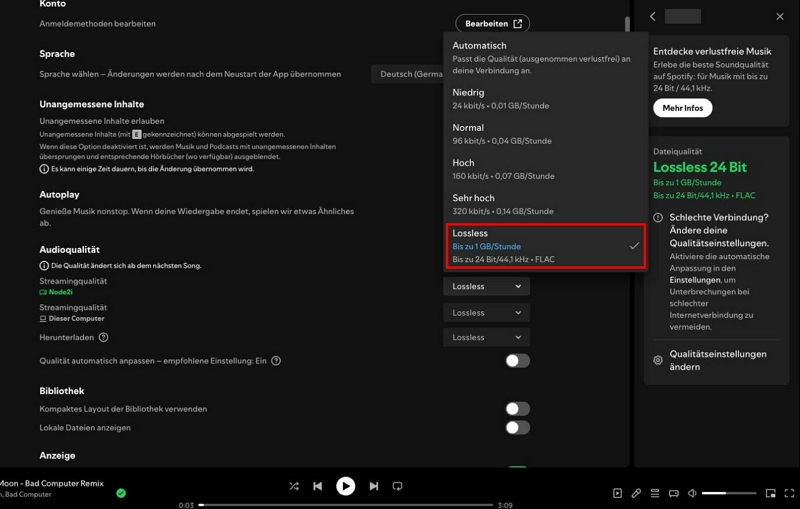
Task: Click the gear icon for Qualitätseinstellungen
Action: tap(658, 360)
